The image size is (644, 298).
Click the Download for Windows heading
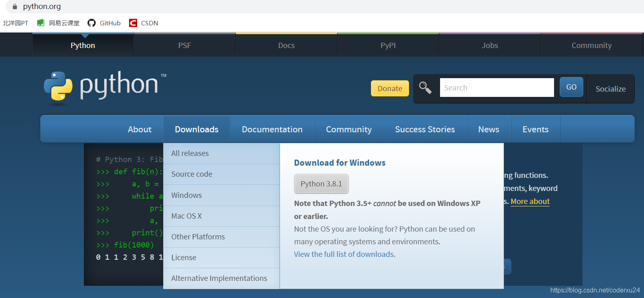point(340,163)
